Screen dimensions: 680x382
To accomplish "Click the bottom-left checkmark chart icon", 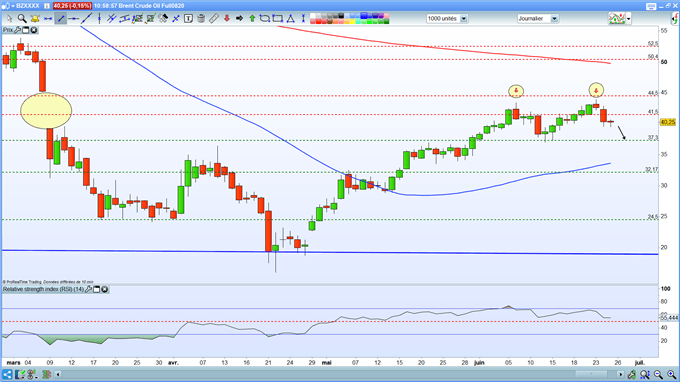I will [20, 374].
